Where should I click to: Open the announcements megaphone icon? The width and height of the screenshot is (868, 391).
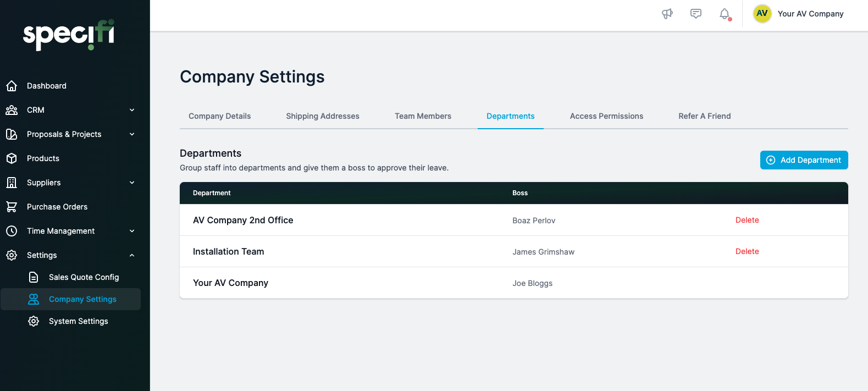[x=667, y=14]
